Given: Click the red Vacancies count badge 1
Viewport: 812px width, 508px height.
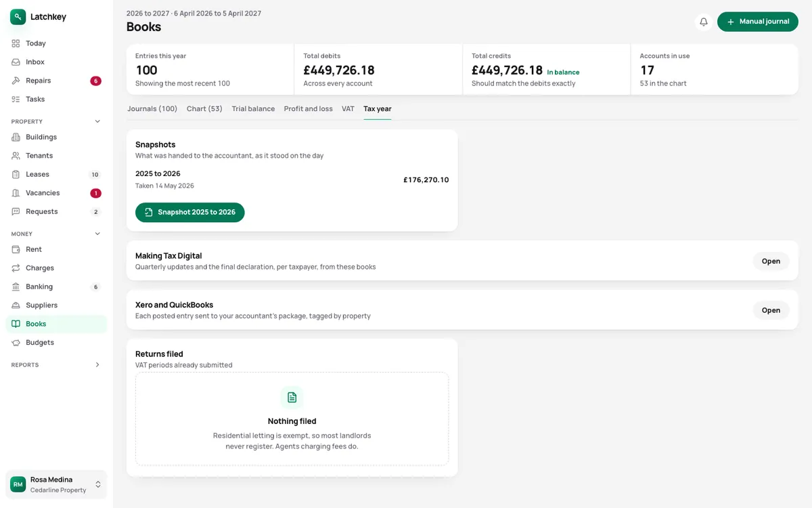Looking at the screenshot, I should 95,194.
